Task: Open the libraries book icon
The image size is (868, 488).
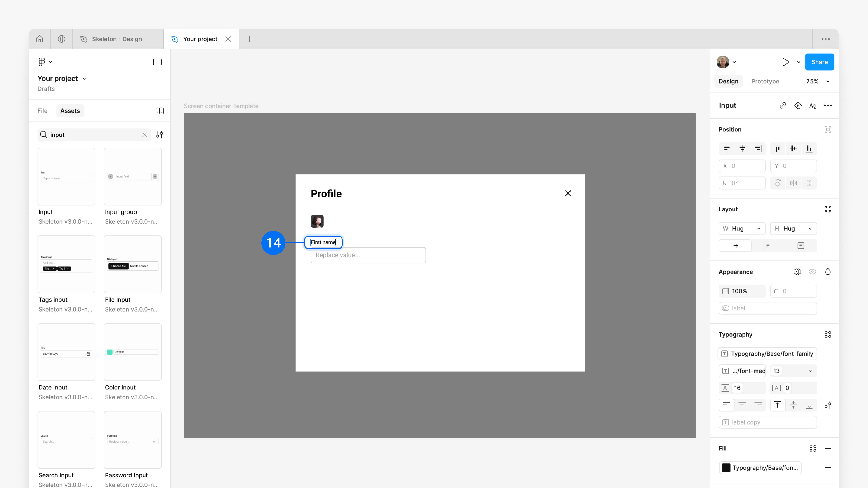Action: pyautogui.click(x=159, y=111)
